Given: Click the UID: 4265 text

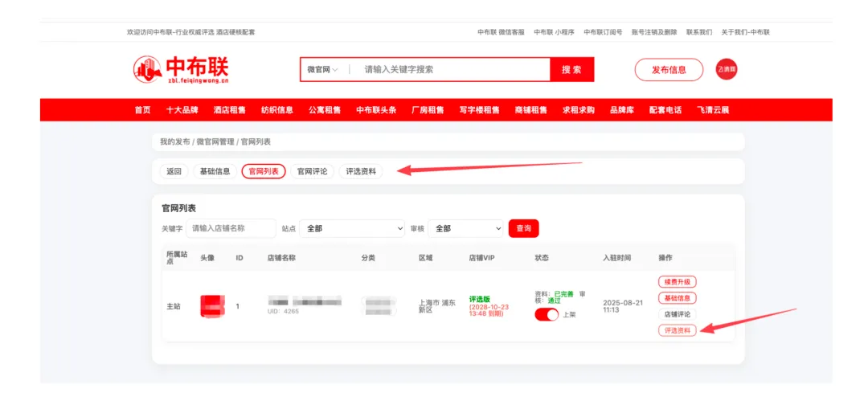Looking at the screenshot, I should pos(284,312).
